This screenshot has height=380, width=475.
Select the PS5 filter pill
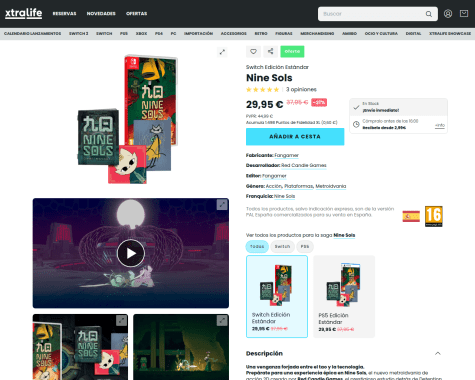(x=305, y=247)
